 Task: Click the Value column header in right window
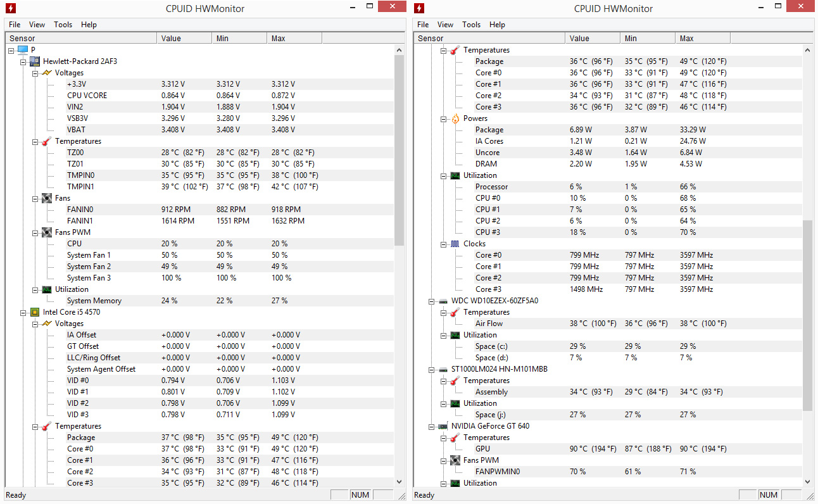tap(593, 38)
